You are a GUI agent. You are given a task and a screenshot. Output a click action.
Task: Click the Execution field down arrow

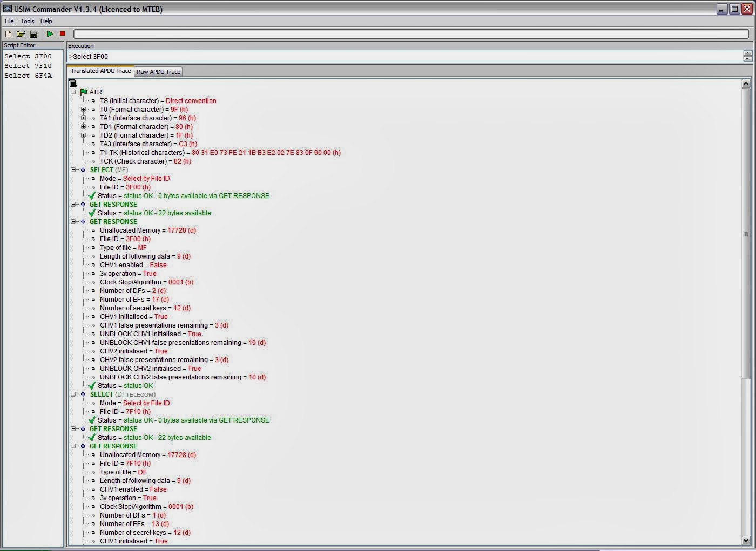coord(747,59)
